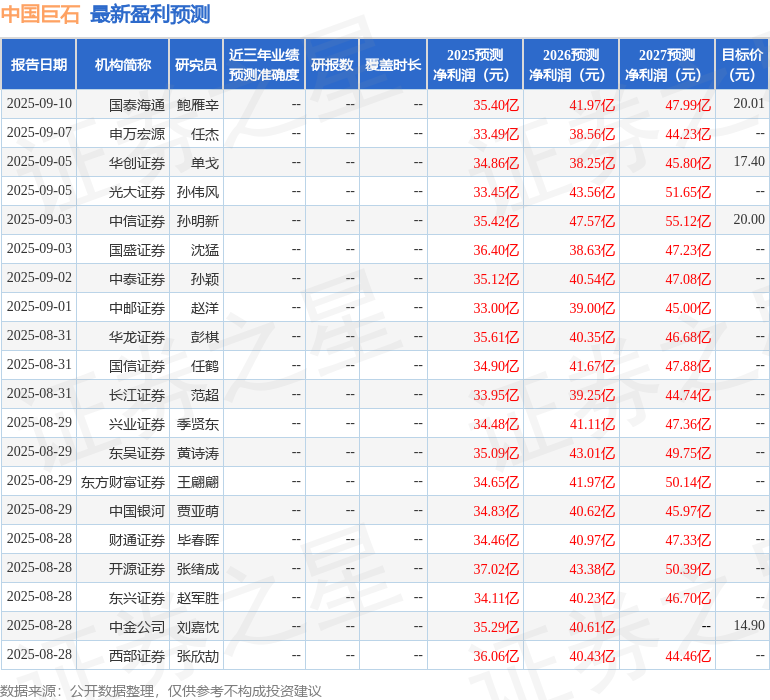Click the 37.02亿 forecast for 开源证券
The image size is (770, 700).
[x=496, y=569]
